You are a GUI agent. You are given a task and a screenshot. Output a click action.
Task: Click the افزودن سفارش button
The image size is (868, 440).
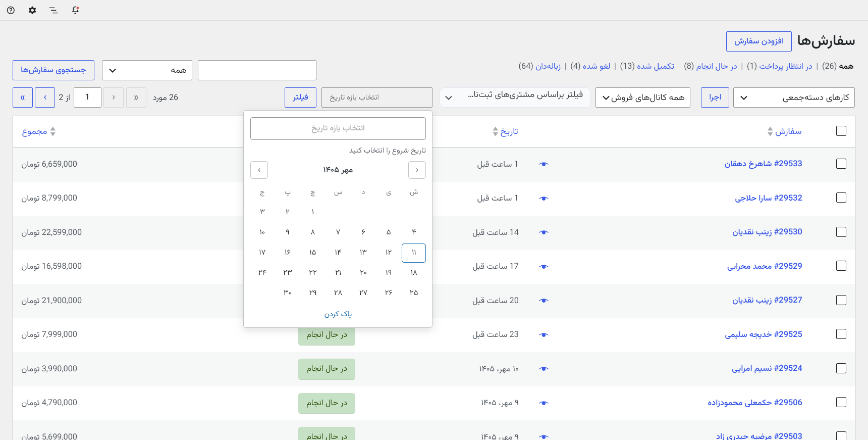(x=759, y=41)
